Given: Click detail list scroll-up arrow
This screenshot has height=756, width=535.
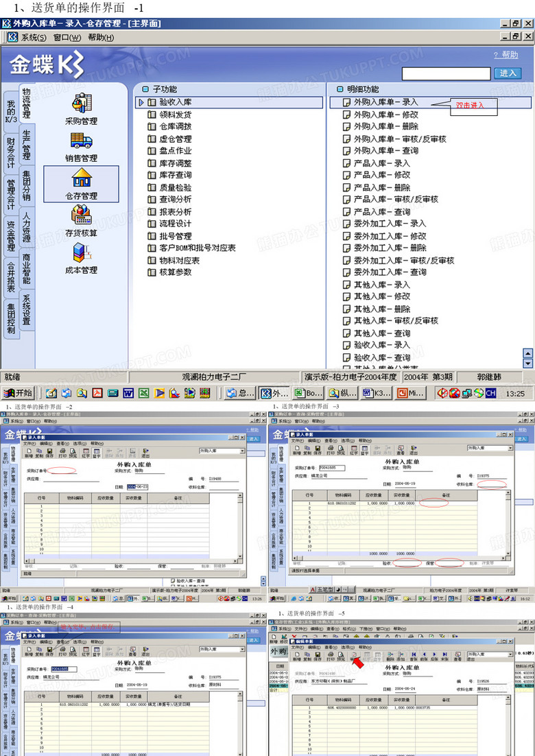Looking at the screenshot, I should tap(527, 353).
